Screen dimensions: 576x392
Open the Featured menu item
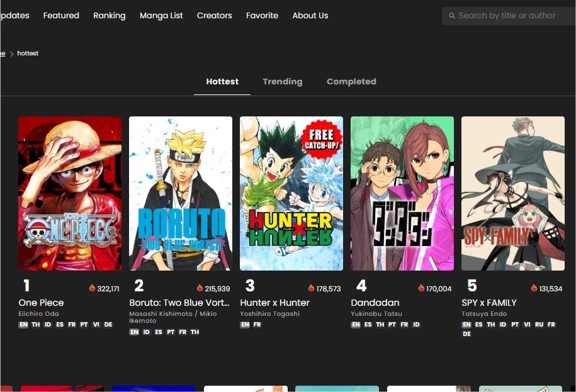(61, 15)
